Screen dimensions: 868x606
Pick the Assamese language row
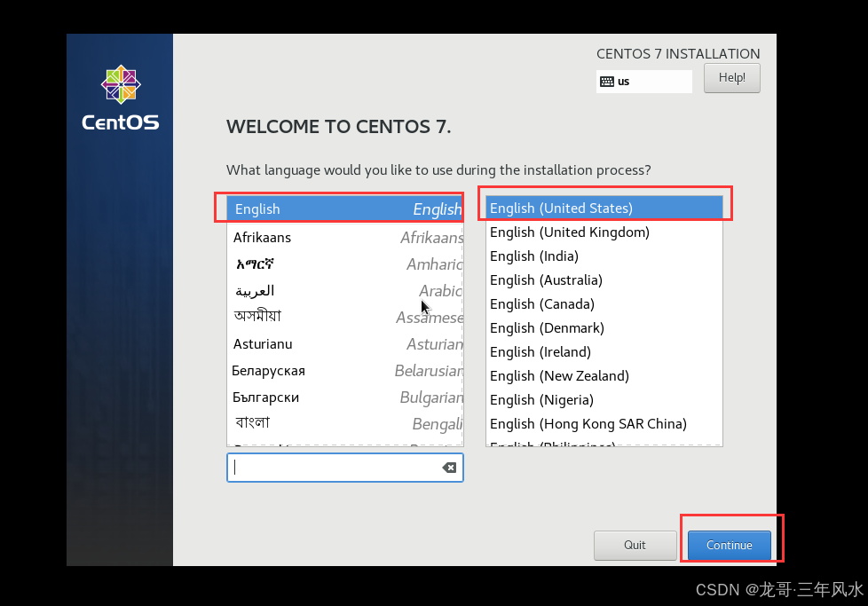click(345, 317)
